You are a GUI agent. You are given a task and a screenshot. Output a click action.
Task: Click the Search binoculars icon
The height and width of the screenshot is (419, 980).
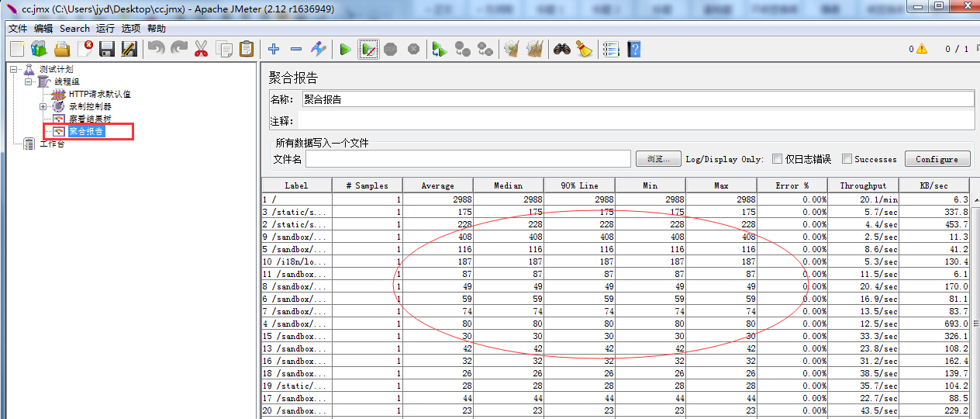[561, 50]
